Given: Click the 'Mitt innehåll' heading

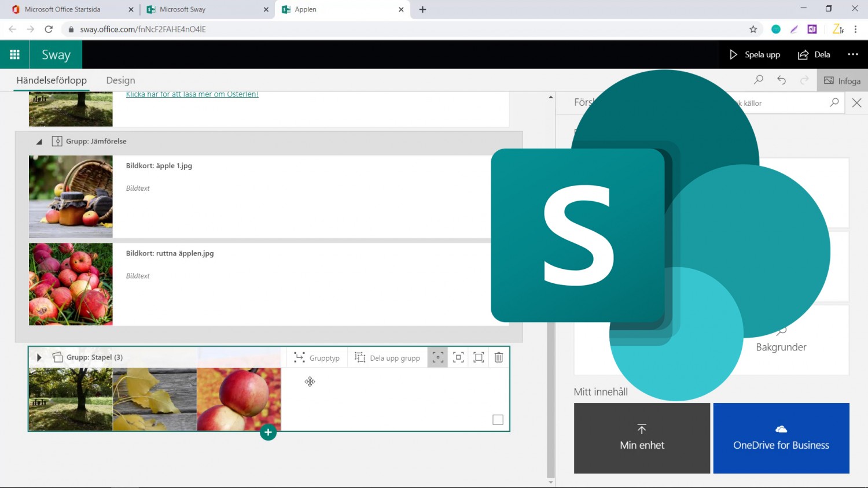Looking at the screenshot, I should [601, 391].
